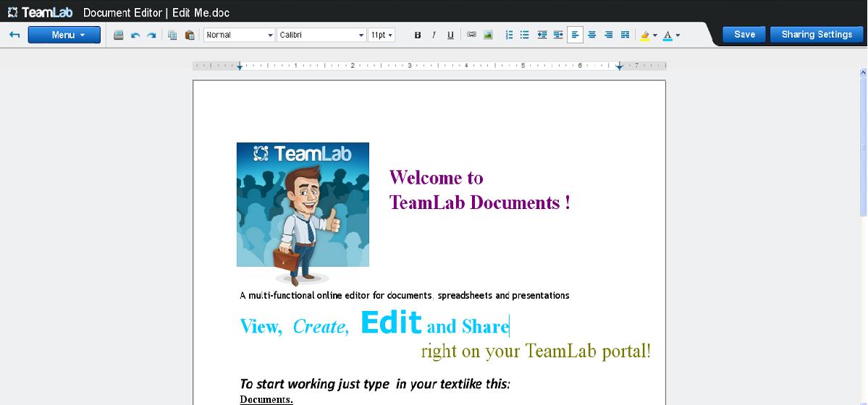Increase paragraph indent
Image resolution: width=868 pixels, height=405 pixels.
(559, 35)
